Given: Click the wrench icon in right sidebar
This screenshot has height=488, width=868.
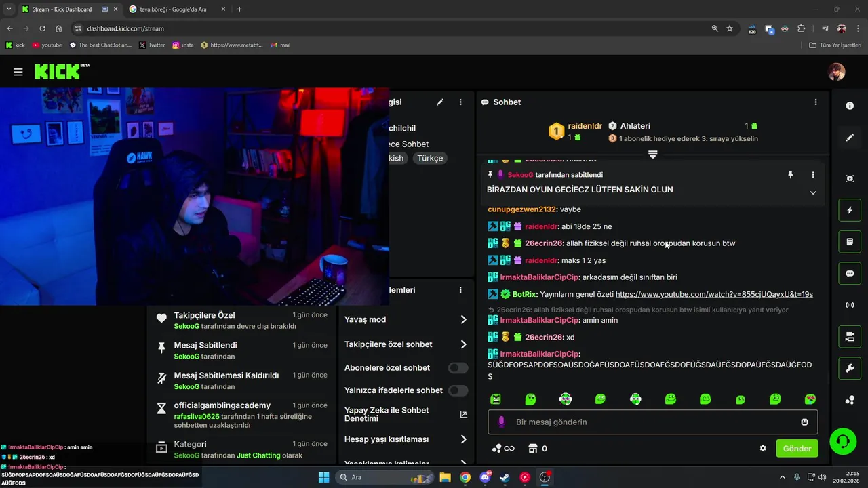Looking at the screenshot, I should (x=850, y=369).
